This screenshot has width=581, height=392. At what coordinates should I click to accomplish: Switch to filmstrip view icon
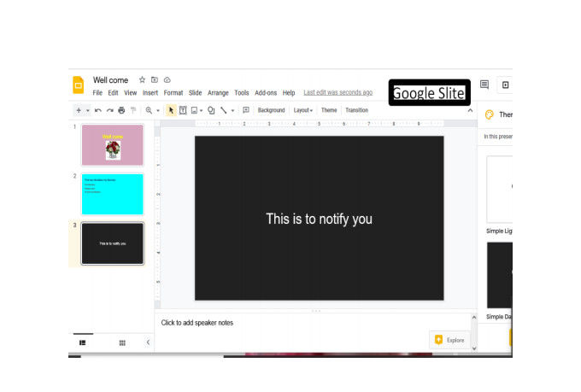[83, 342]
